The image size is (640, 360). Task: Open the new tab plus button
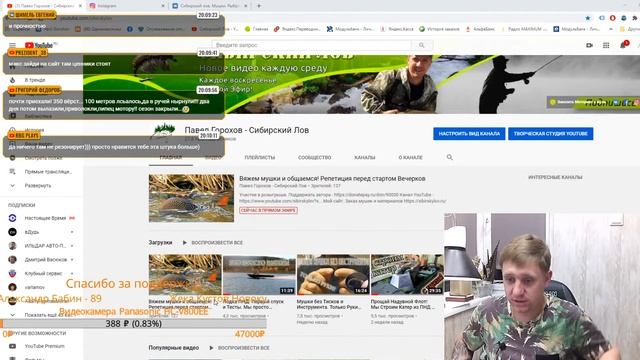click(259, 6)
